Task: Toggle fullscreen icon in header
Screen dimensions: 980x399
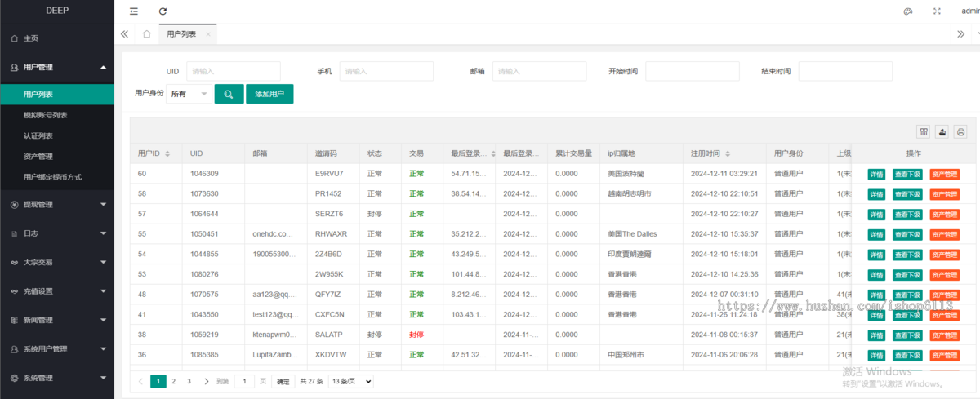Action: pyautogui.click(x=937, y=11)
